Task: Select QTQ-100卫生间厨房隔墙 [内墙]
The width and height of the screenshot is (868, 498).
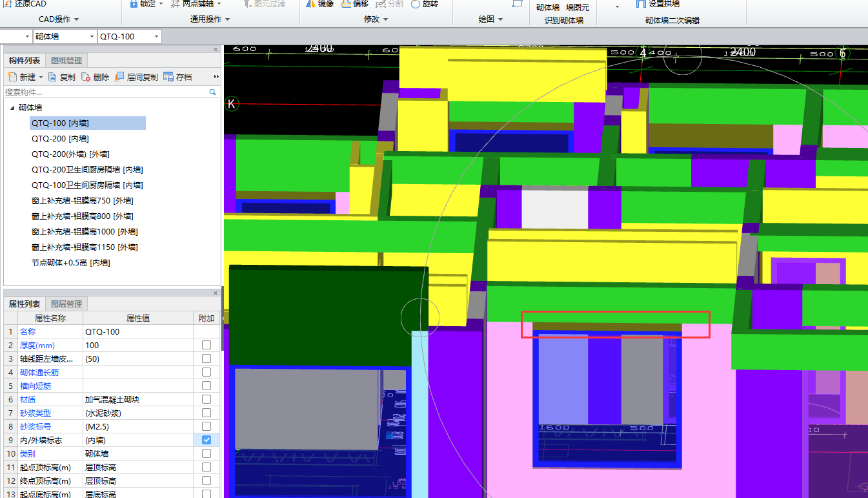Action: 87,185
